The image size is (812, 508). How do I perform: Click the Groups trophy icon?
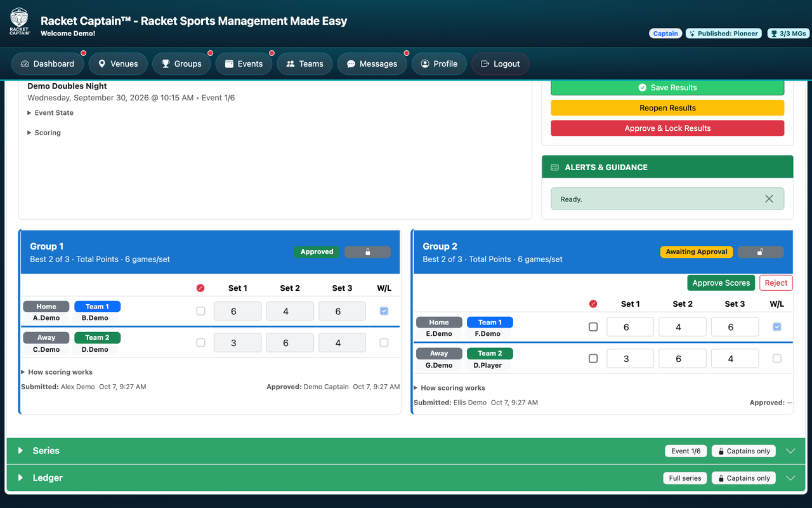(x=166, y=63)
